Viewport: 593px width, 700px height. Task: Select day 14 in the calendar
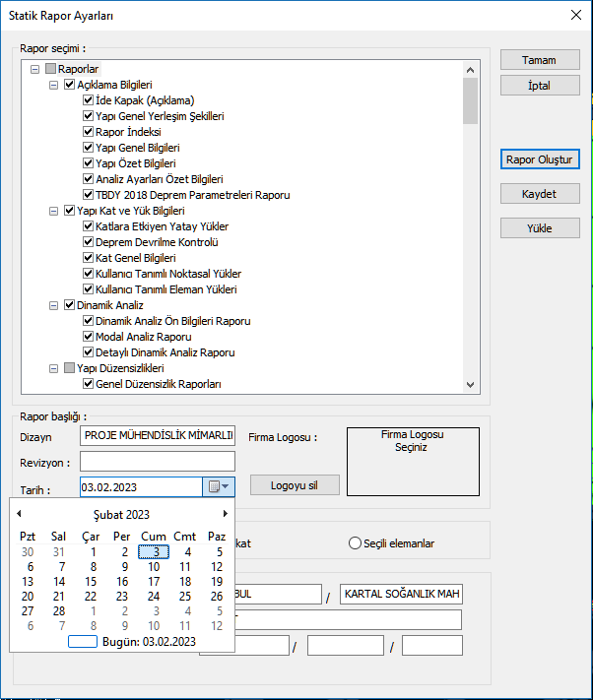pyautogui.click(x=59, y=582)
